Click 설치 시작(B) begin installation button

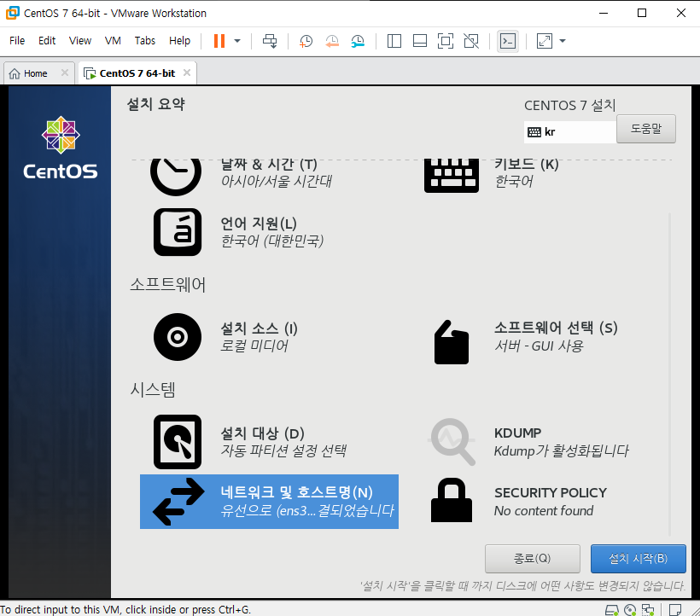[639, 559]
